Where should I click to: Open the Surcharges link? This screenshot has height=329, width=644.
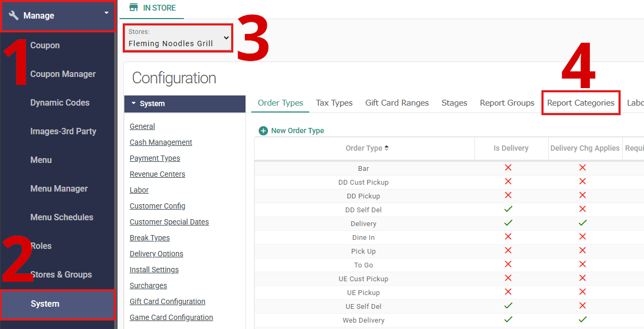(x=148, y=285)
